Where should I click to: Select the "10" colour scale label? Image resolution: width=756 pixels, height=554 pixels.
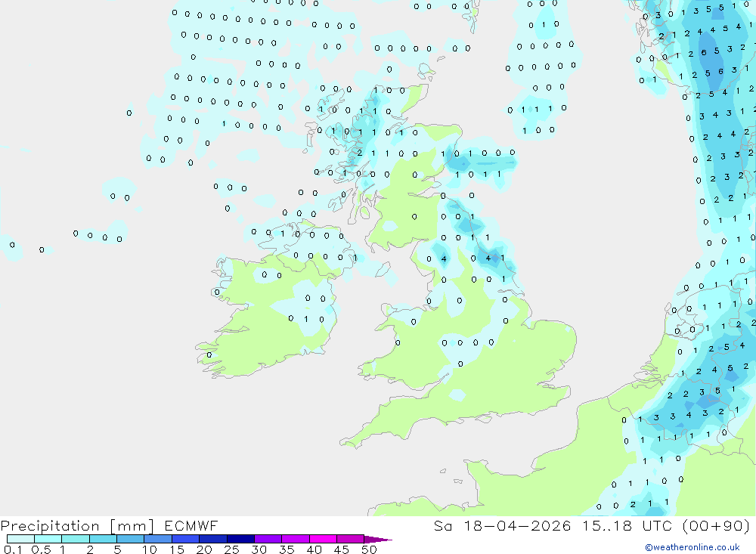149,549
